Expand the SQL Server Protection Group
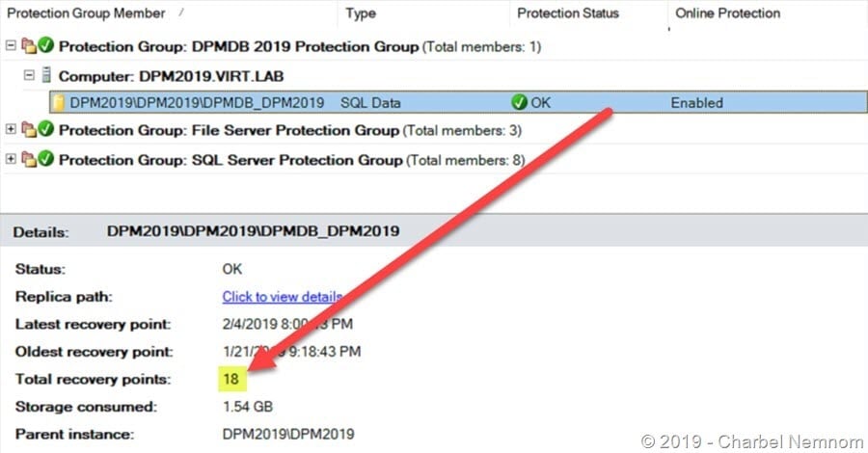The width and height of the screenshot is (868, 453). click(11, 159)
